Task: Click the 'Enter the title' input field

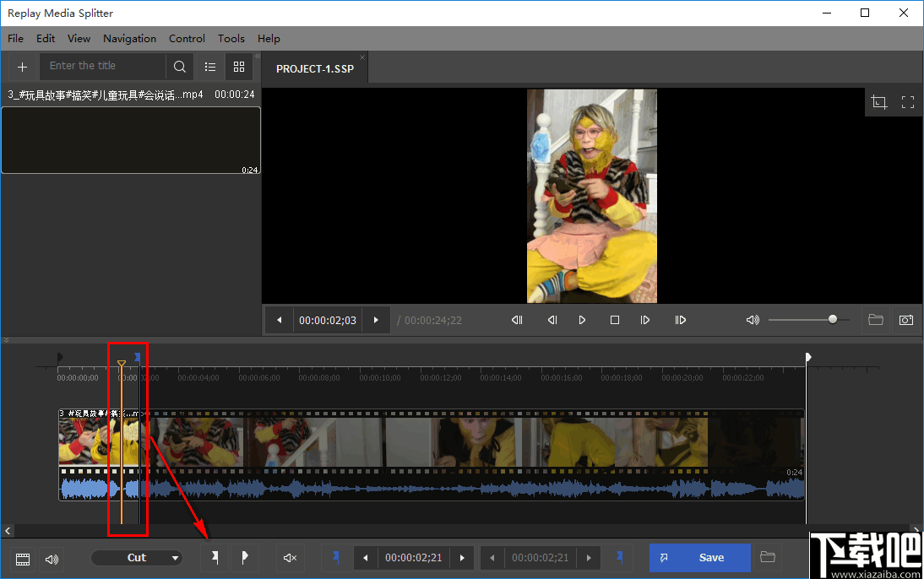Action: click(x=101, y=66)
